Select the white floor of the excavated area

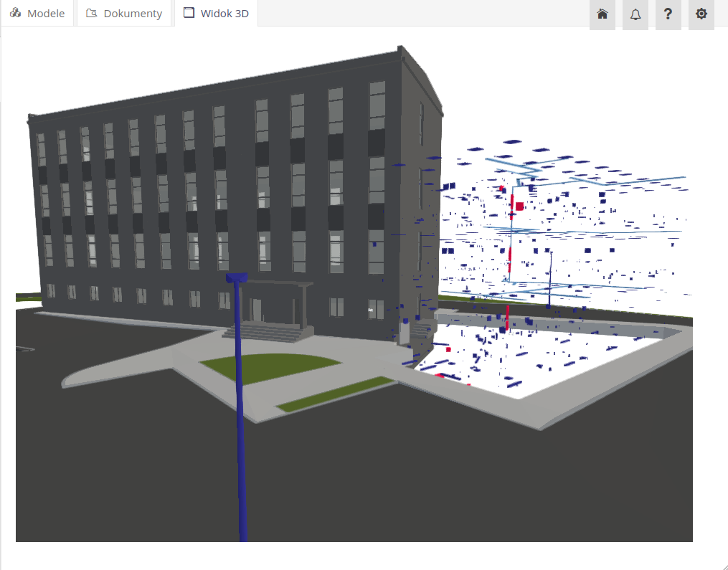click(574, 366)
